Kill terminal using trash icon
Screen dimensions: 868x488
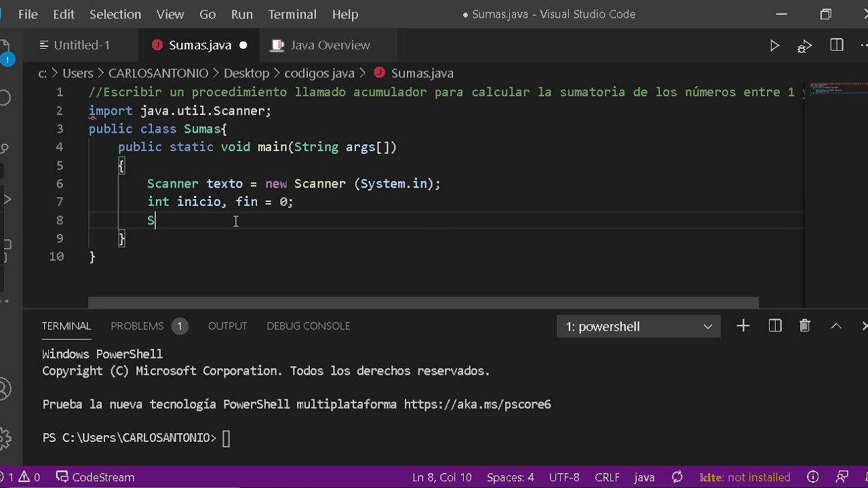click(x=805, y=326)
